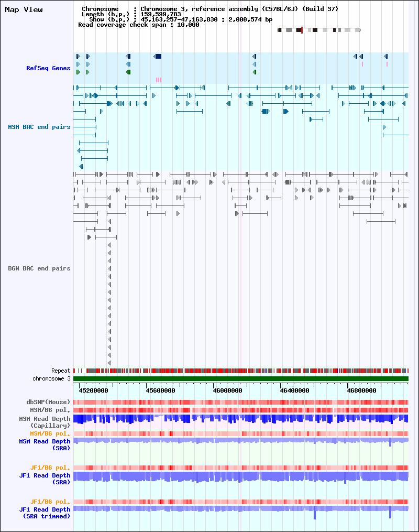Click the Repeat track label
The width and height of the screenshot is (419, 532).
(x=61, y=371)
